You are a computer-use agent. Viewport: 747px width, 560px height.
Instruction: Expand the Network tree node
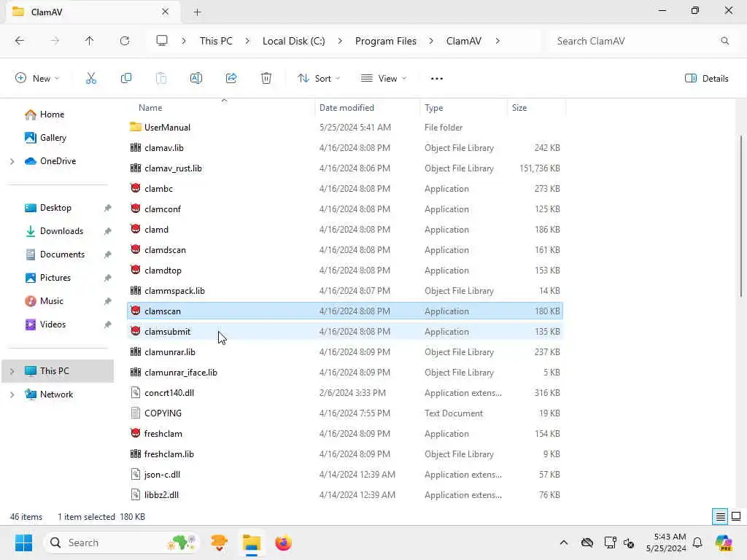point(12,394)
